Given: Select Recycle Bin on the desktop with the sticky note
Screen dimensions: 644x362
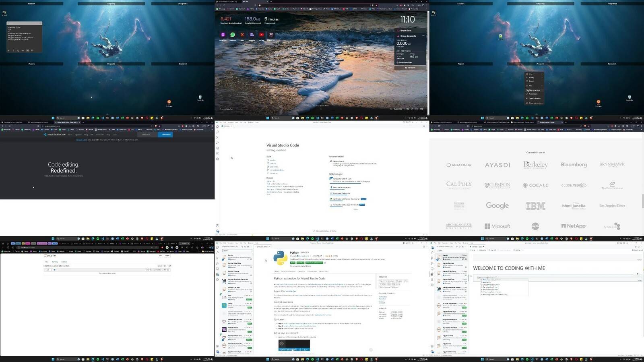Looking at the screenshot, I should 200,98.
